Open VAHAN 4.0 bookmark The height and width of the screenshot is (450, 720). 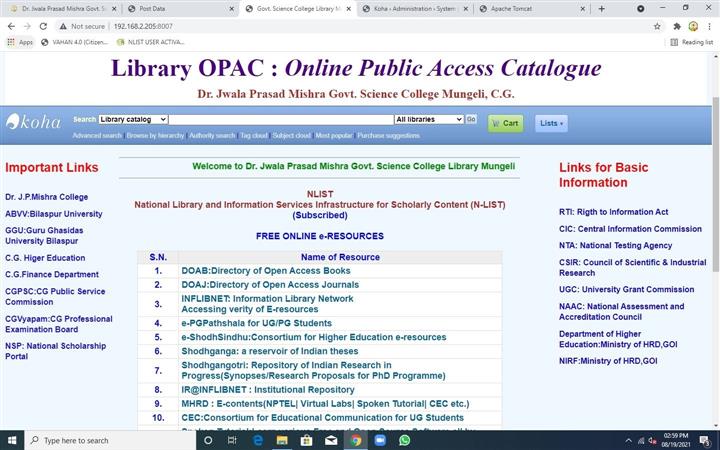click(75, 42)
